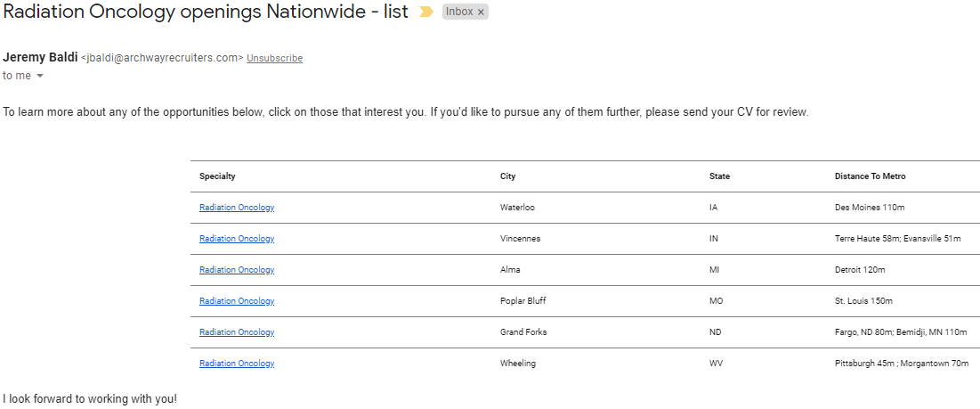980x409 pixels.
Task: Open Radiation Oncology link for Alma
Action: [237, 270]
